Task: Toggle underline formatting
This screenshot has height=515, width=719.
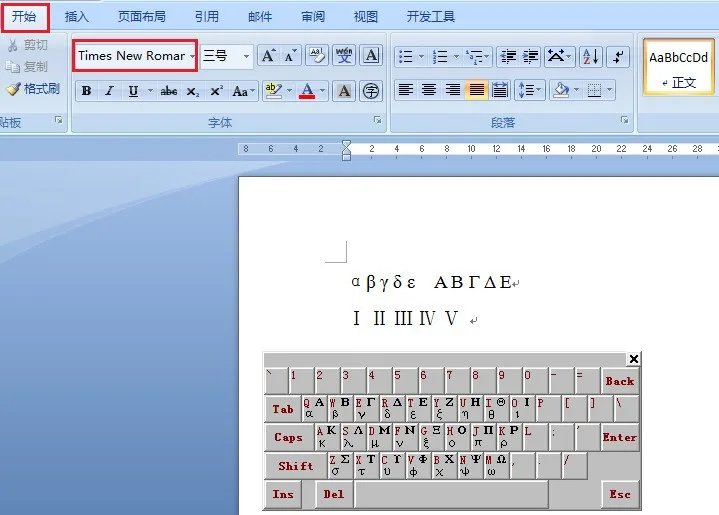Action: tap(133, 91)
